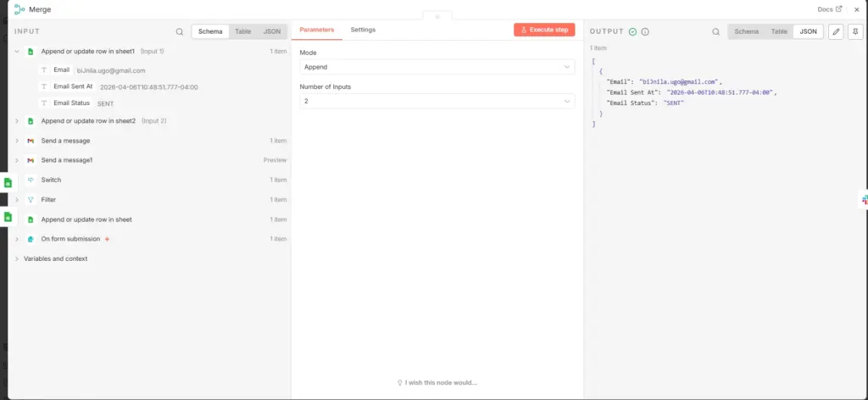Pin the output data with pin icon
Screen dimensions: 868x400
tap(855, 31)
